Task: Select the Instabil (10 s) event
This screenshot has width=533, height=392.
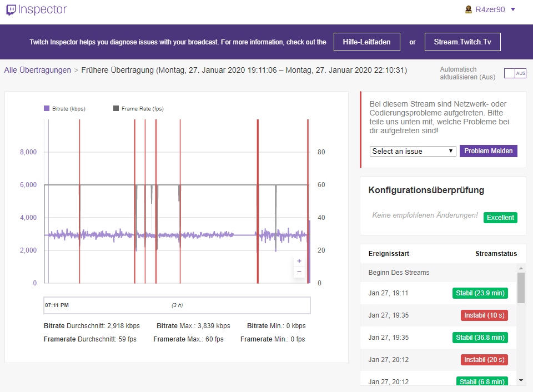Action: point(484,315)
